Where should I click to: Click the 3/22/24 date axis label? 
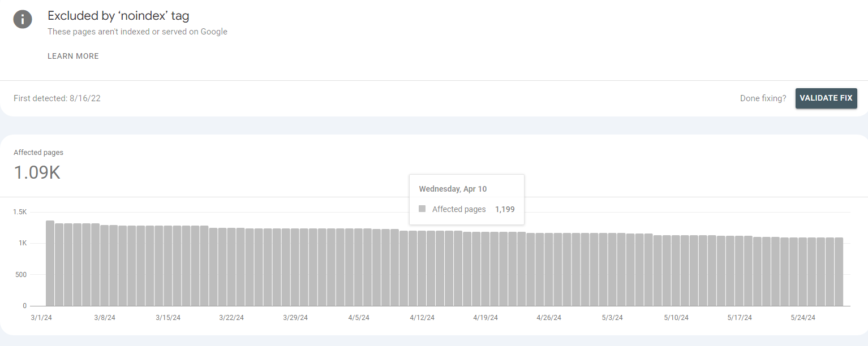coord(231,318)
